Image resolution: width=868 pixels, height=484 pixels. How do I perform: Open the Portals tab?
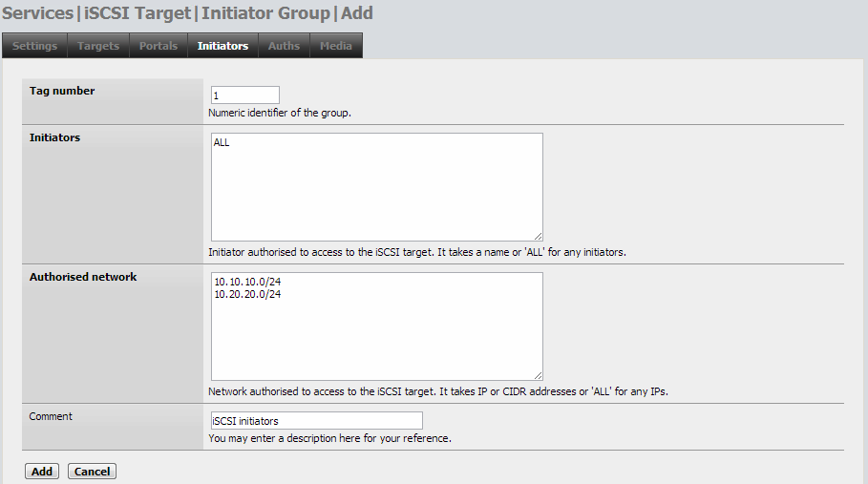point(159,46)
